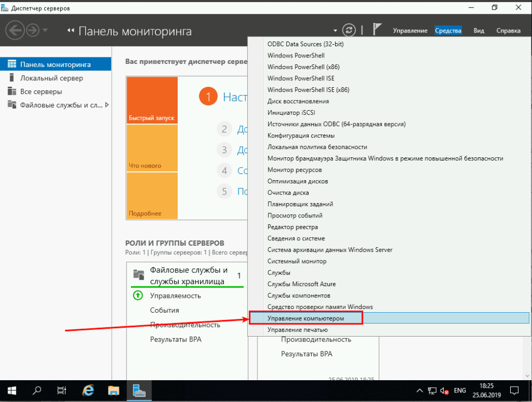Image resolution: width=532 pixels, height=402 pixels.
Task: Open the navigation history dropdown arrow
Action: (x=45, y=30)
